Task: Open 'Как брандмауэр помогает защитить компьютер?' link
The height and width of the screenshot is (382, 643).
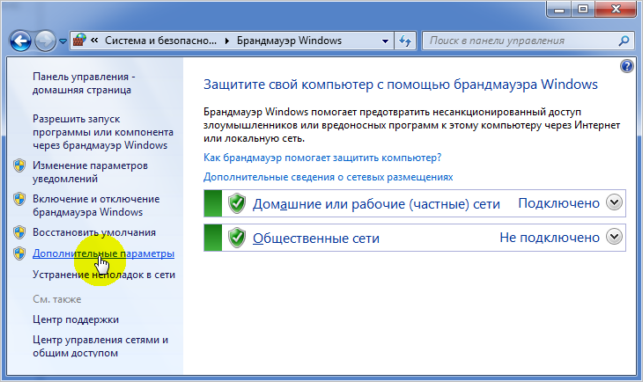Action: 322,157
